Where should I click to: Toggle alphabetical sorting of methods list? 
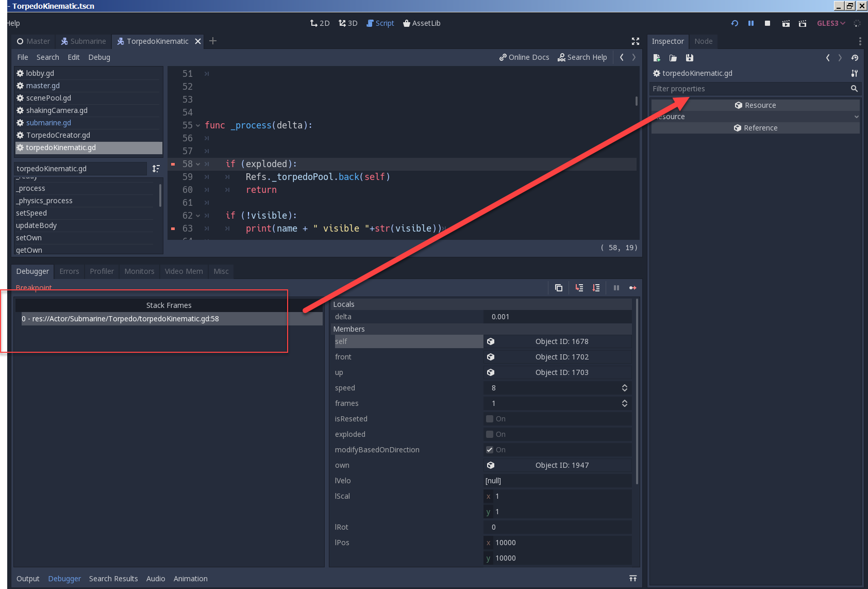tap(156, 169)
